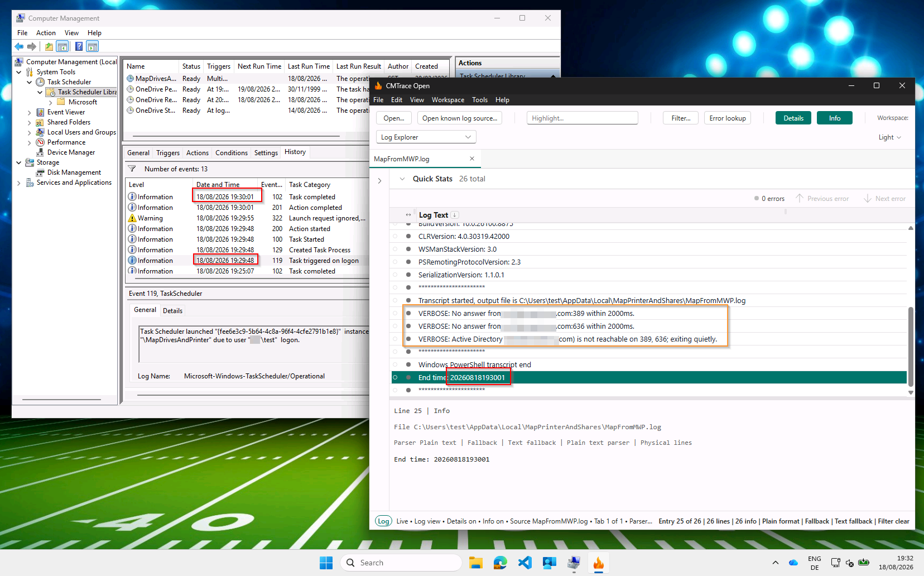The height and width of the screenshot is (576, 924).
Task: Click the column width toggle arrows beside Log Text
Action: (x=408, y=215)
